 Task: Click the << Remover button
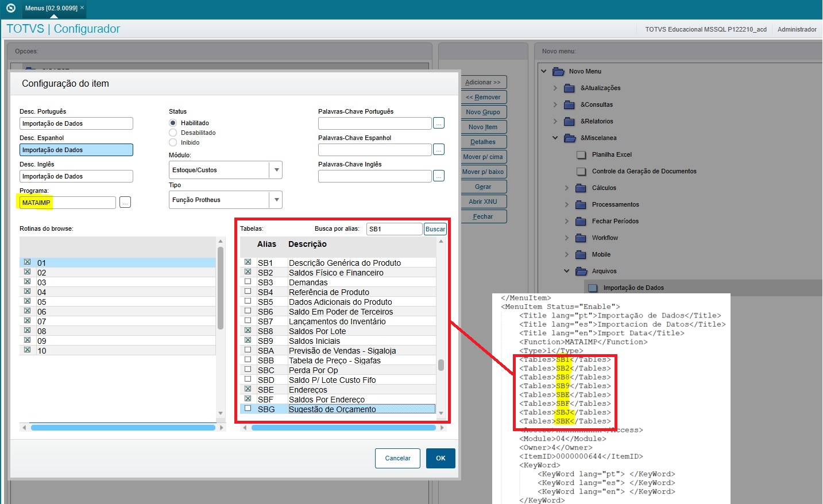click(483, 97)
